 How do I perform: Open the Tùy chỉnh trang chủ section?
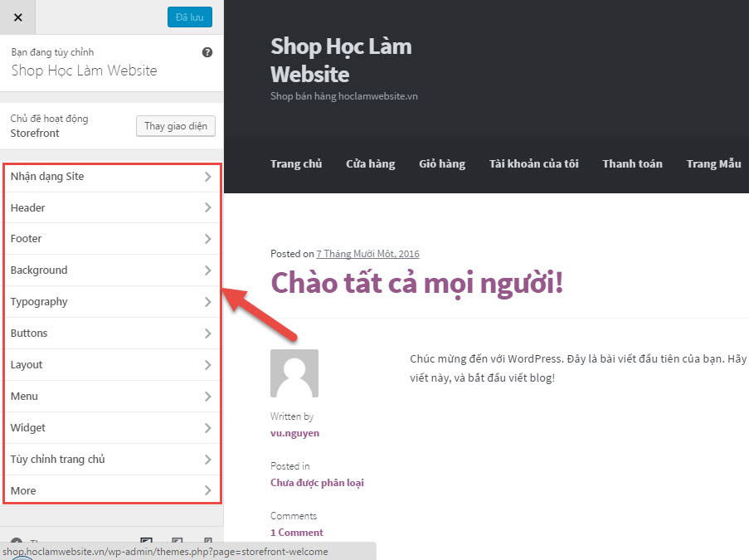point(112,459)
